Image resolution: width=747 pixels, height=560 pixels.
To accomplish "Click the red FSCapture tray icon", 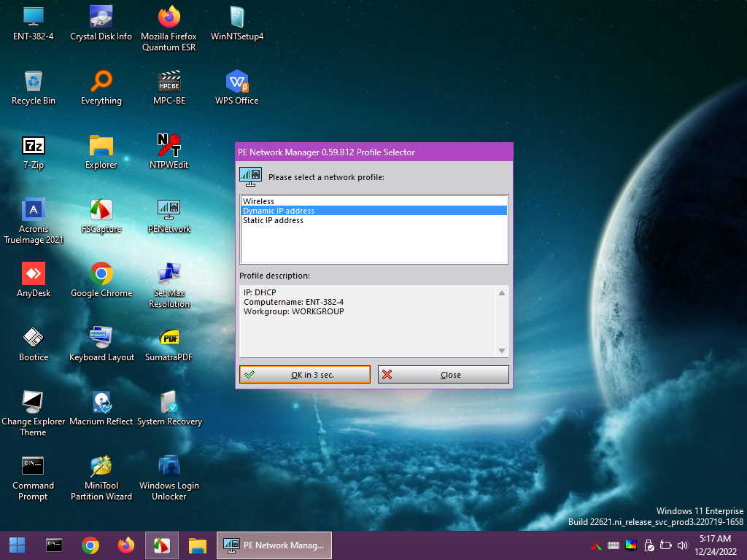I will coord(596,545).
